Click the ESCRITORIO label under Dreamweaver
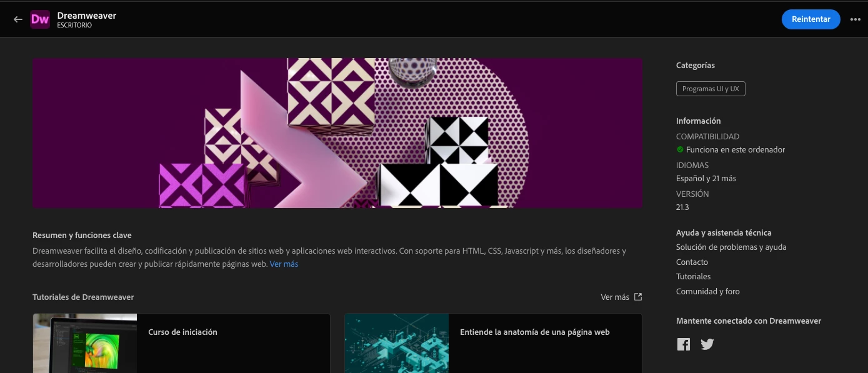Screen dimensions: 868x373 tap(74, 26)
